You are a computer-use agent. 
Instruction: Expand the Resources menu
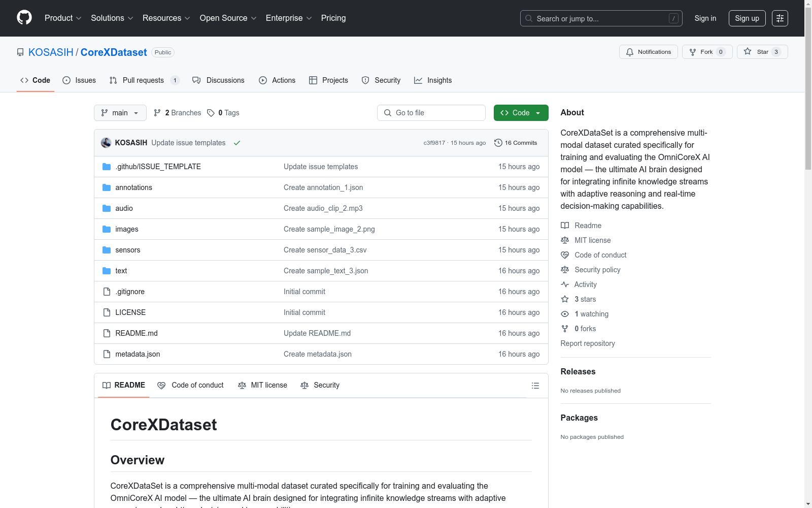point(166,18)
